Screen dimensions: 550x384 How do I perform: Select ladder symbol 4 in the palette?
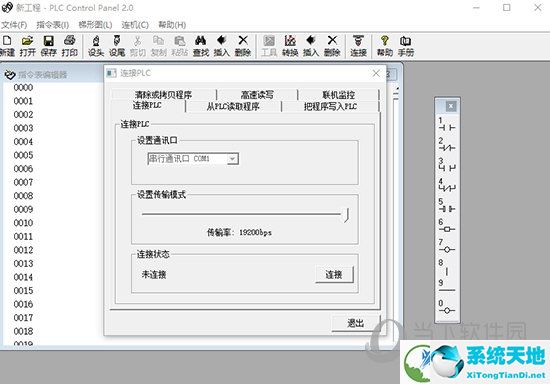[x=447, y=186]
